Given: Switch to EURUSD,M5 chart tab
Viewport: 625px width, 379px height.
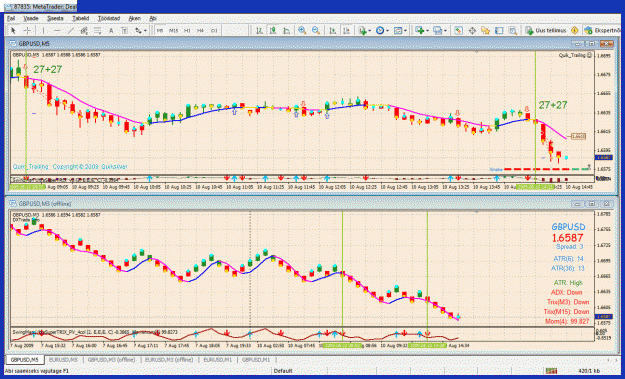Looking at the screenshot, I should pyautogui.click(x=63, y=360).
